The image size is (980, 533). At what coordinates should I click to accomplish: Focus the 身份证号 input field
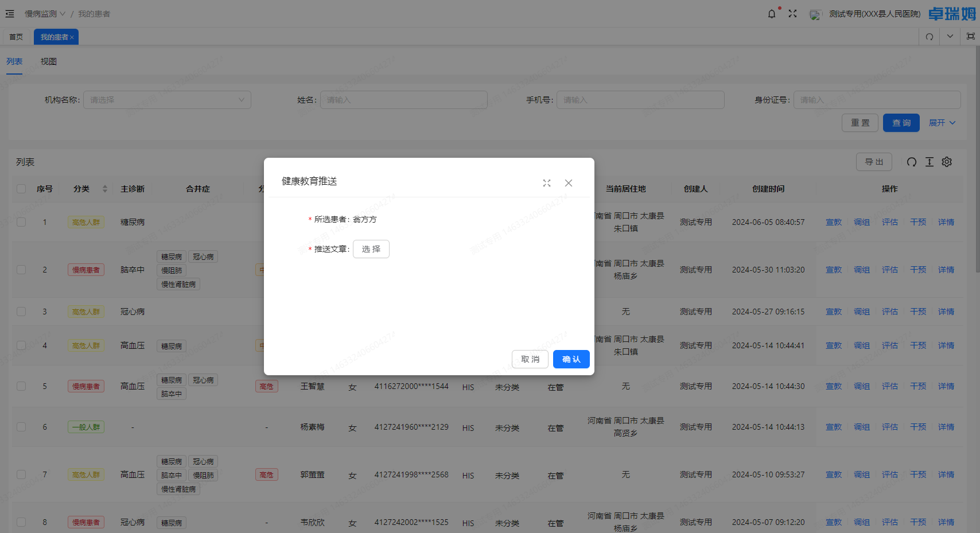click(x=877, y=100)
